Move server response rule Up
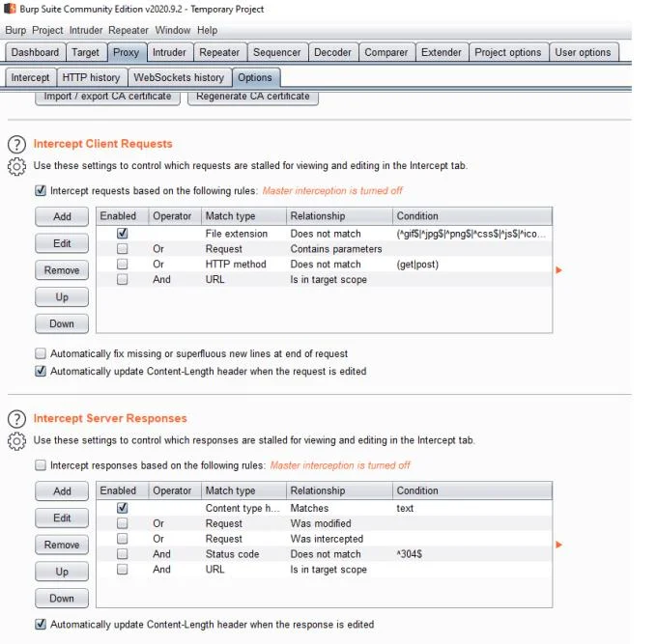Image resolution: width=657 pixels, height=644 pixels. (62, 572)
